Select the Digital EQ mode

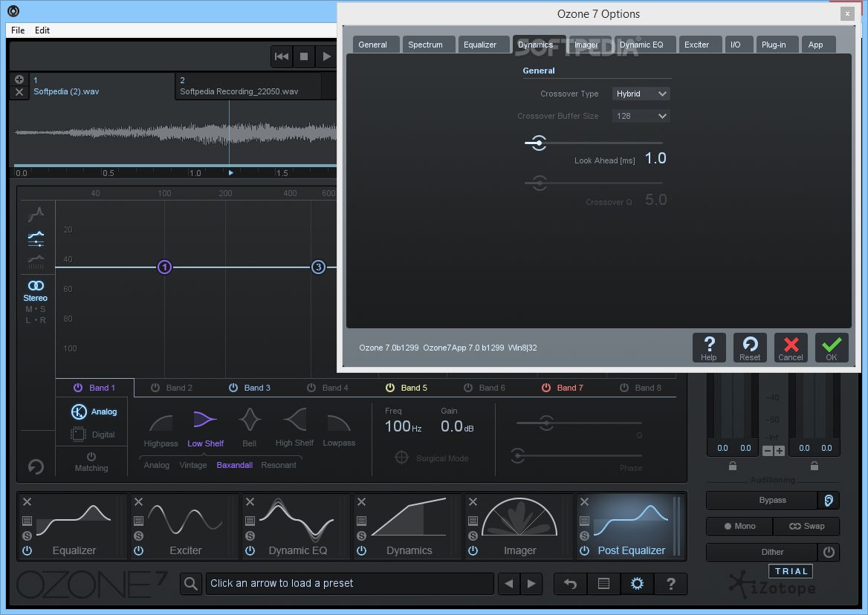[94, 435]
